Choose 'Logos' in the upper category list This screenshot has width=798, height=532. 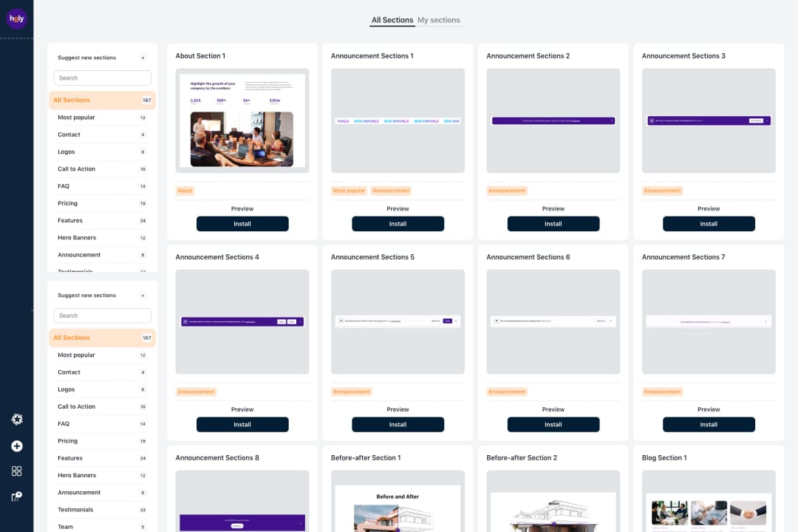[102, 151]
